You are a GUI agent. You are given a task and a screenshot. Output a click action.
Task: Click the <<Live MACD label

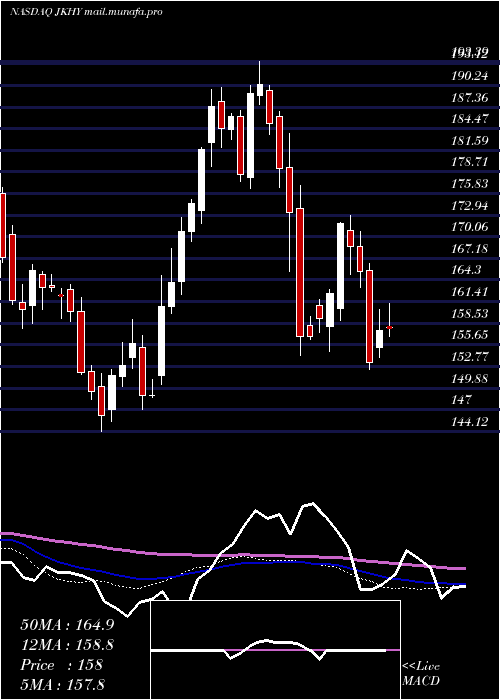[x=421, y=674]
